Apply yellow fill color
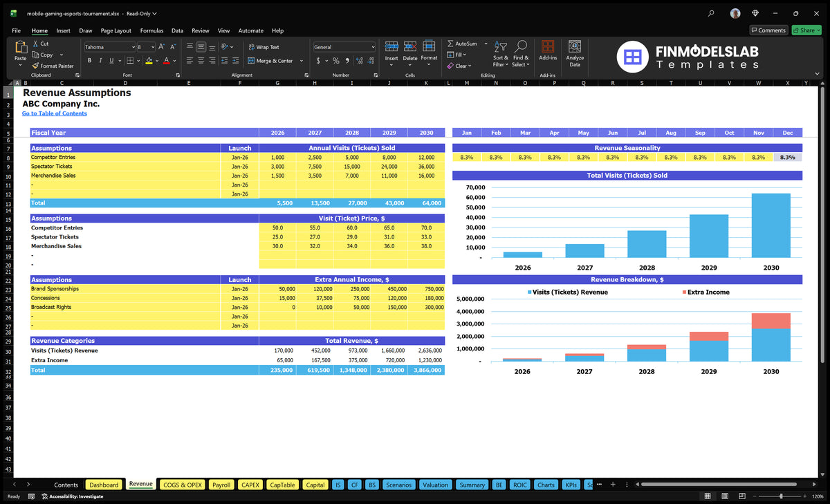The image size is (830, 504). tap(149, 61)
